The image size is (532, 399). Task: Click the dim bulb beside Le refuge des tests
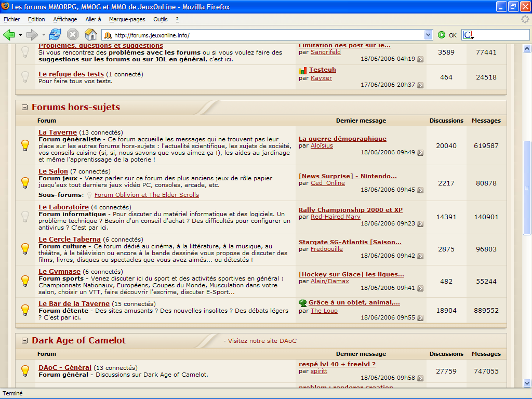25,77
